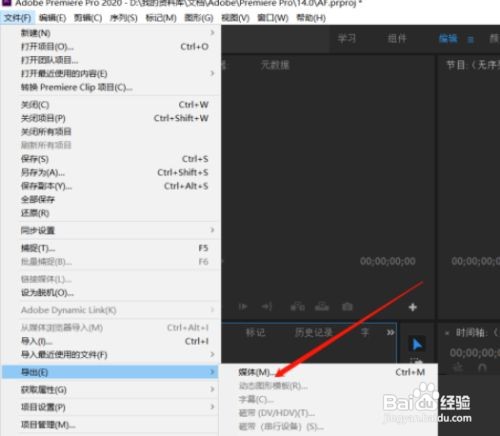Select the blue Selection tool arrow
The height and width of the screenshot is (436, 500).
click(x=417, y=344)
